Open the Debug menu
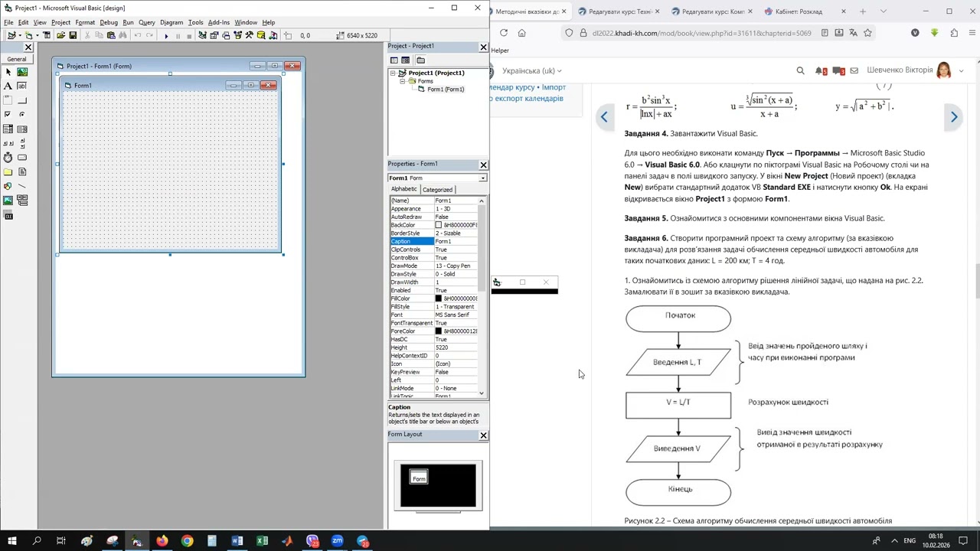 tap(109, 22)
